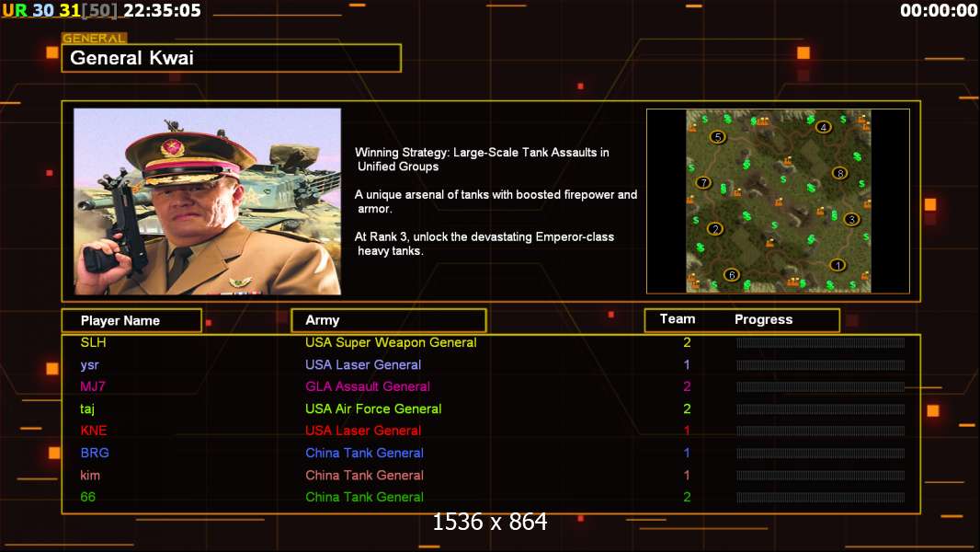Viewport: 980px width, 552px height.
Task: Click the 22:35:05 clock readout
Action: click(x=163, y=11)
